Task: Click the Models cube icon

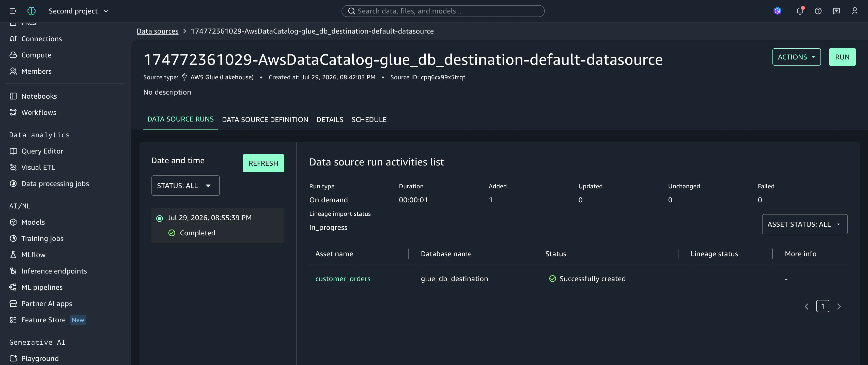Action: pos(13,222)
